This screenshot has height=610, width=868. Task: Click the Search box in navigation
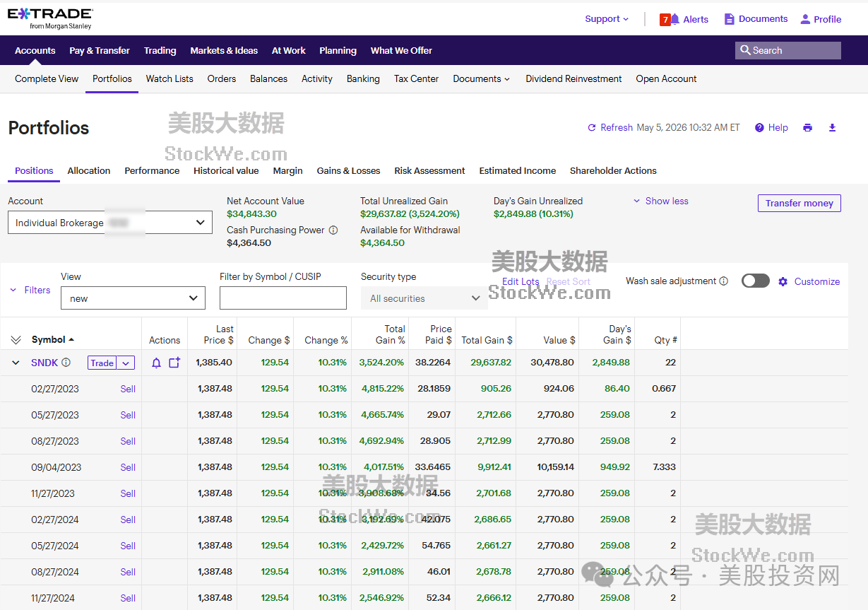pos(788,50)
